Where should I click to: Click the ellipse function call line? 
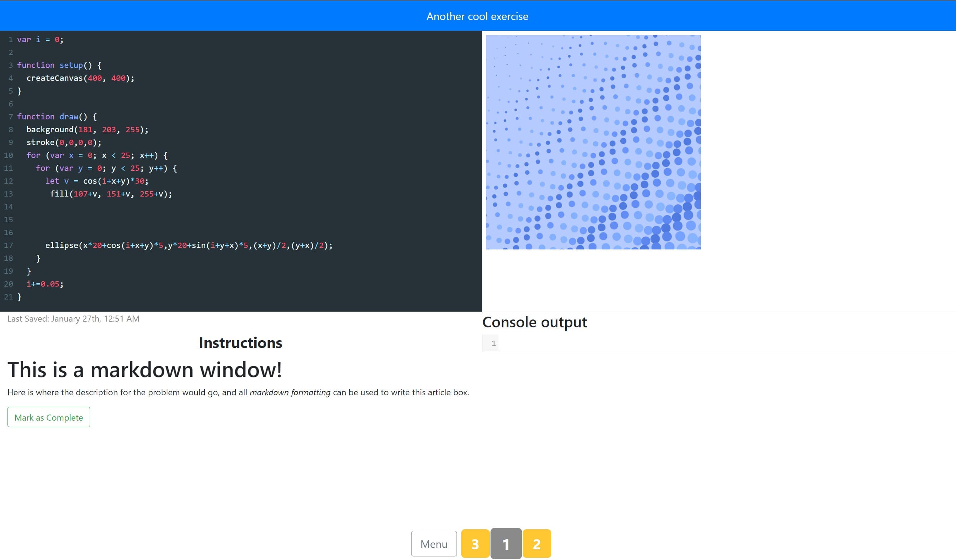188,245
